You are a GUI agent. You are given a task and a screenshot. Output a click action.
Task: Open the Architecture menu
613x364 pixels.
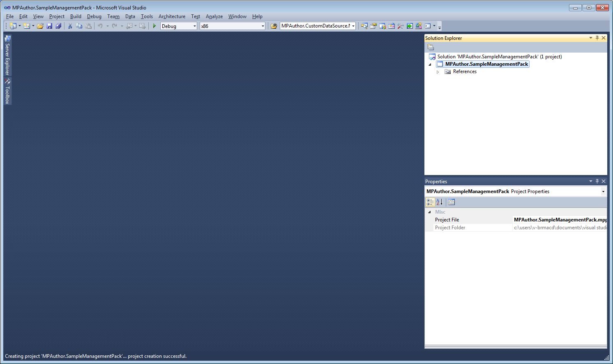[172, 16]
